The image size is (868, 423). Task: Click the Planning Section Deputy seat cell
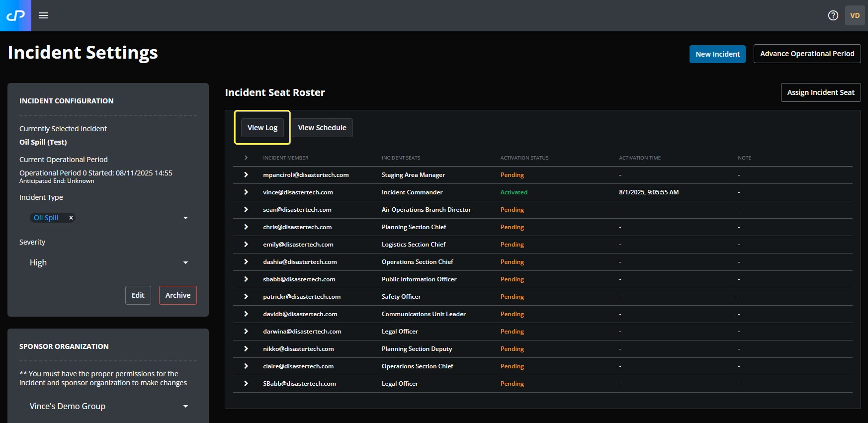417,349
